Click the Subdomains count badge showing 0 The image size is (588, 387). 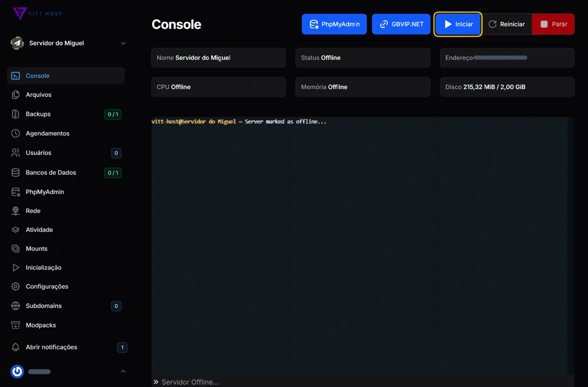tap(116, 306)
